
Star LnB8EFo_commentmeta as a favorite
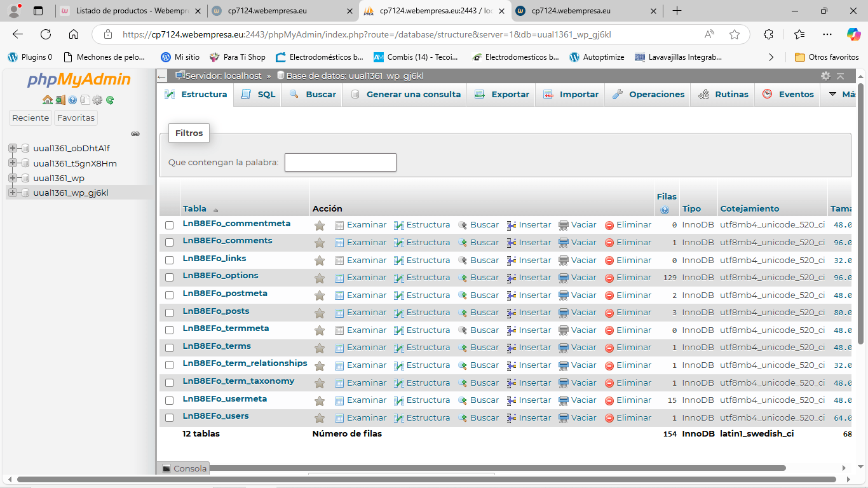pos(320,225)
